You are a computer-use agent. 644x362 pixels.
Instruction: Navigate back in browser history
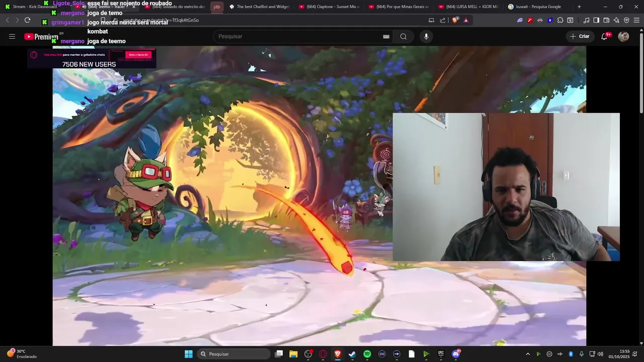(7, 20)
